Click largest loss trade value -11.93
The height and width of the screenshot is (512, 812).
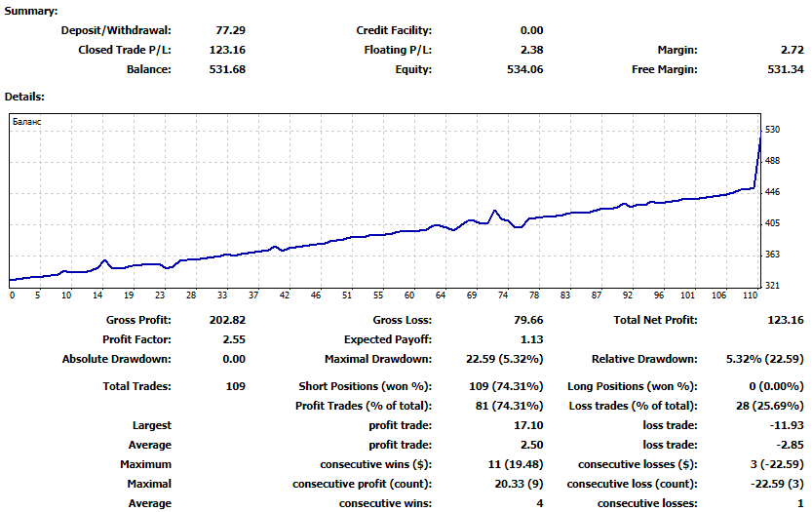pyautogui.click(x=787, y=425)
